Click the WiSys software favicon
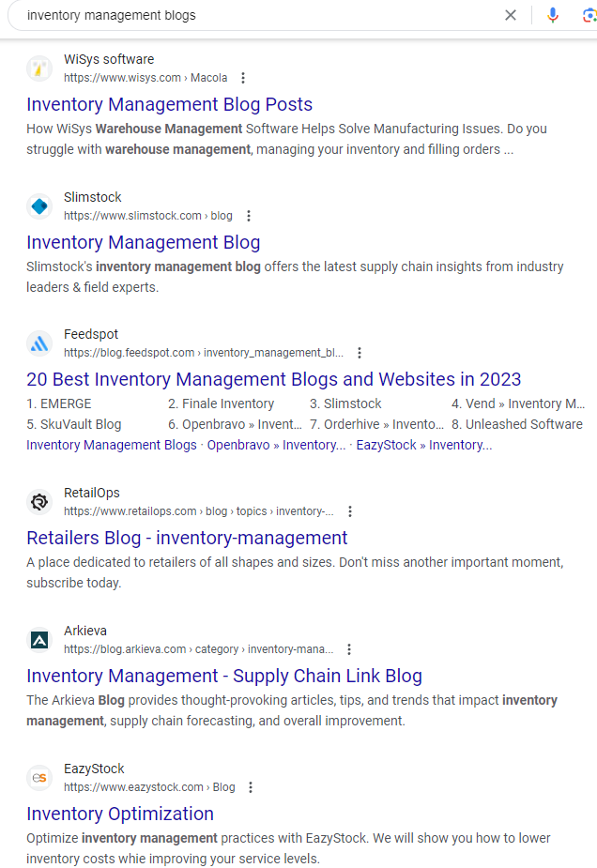 [x=39, y=69]
